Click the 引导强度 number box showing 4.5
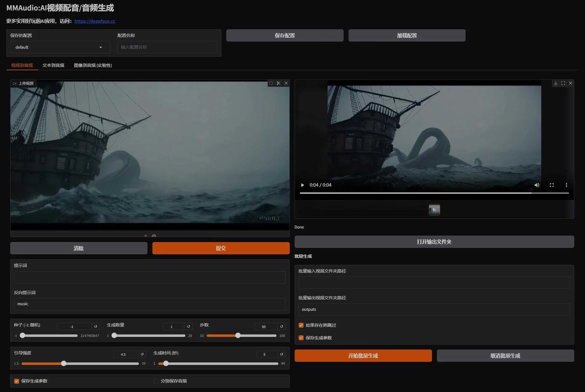The height and width of the screenshot is (392, 585). pyautogui.click(x=126, y=354)
